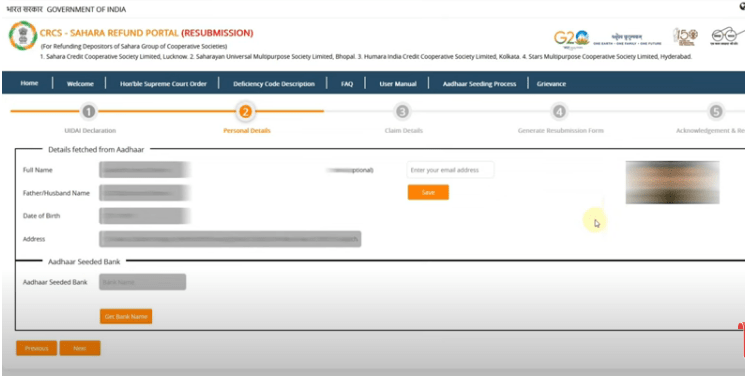
Task: Go to step 1 UIDAI Declaration circle
Action: coord(89,112)
